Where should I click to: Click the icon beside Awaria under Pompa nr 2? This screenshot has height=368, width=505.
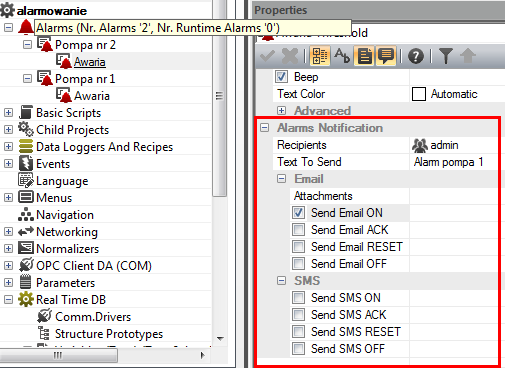point(64,61)
